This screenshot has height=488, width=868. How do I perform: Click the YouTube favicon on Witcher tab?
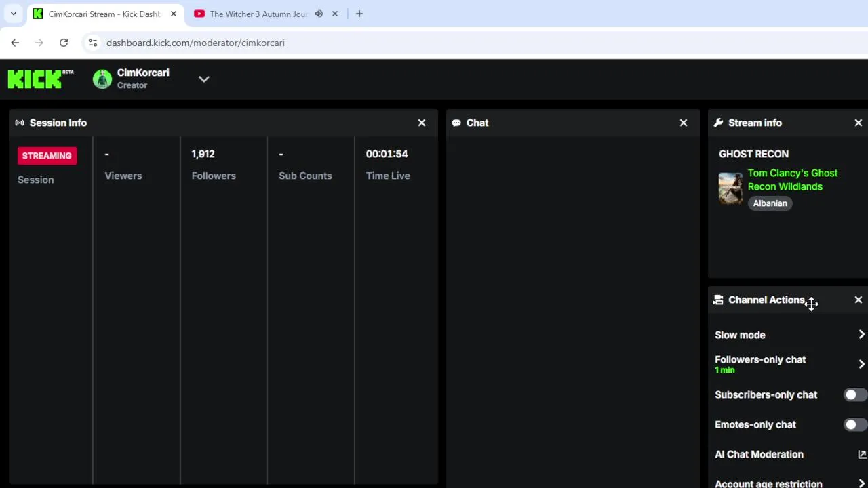coord(199,14)
